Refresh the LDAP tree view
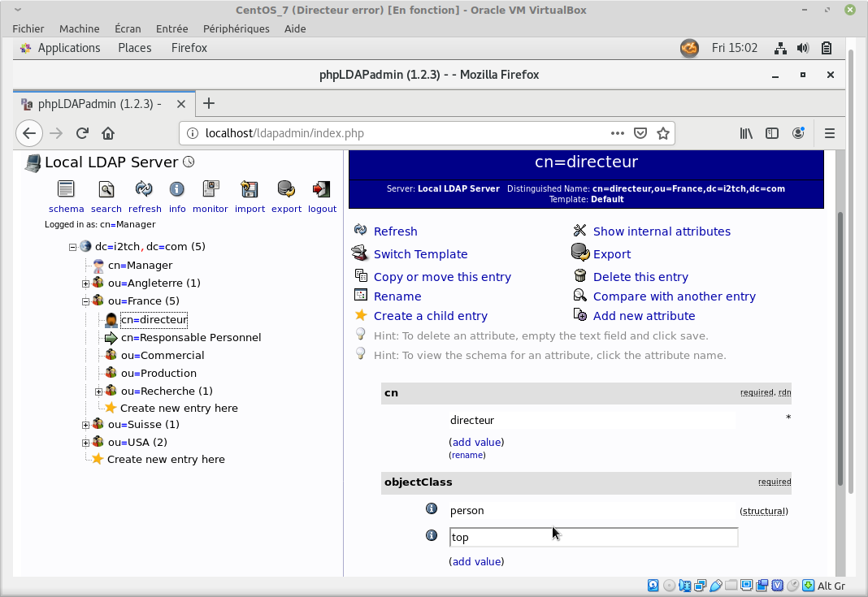This screenshot has width=868, height=597. 144,190
